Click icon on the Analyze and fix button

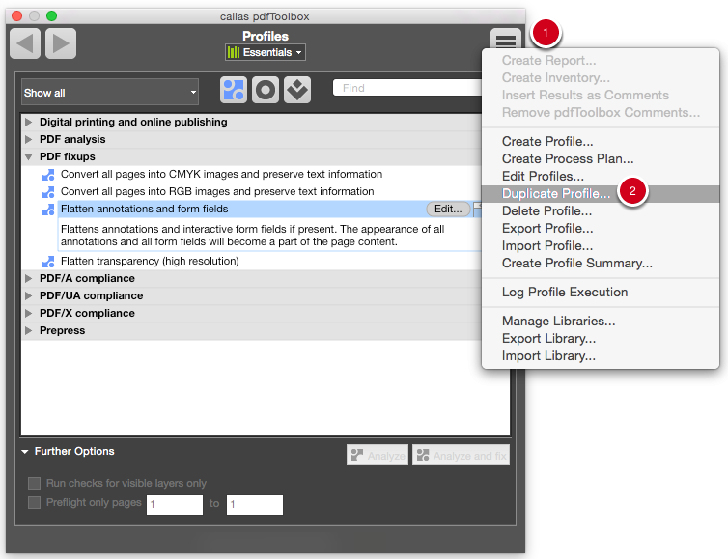[423, 455]
